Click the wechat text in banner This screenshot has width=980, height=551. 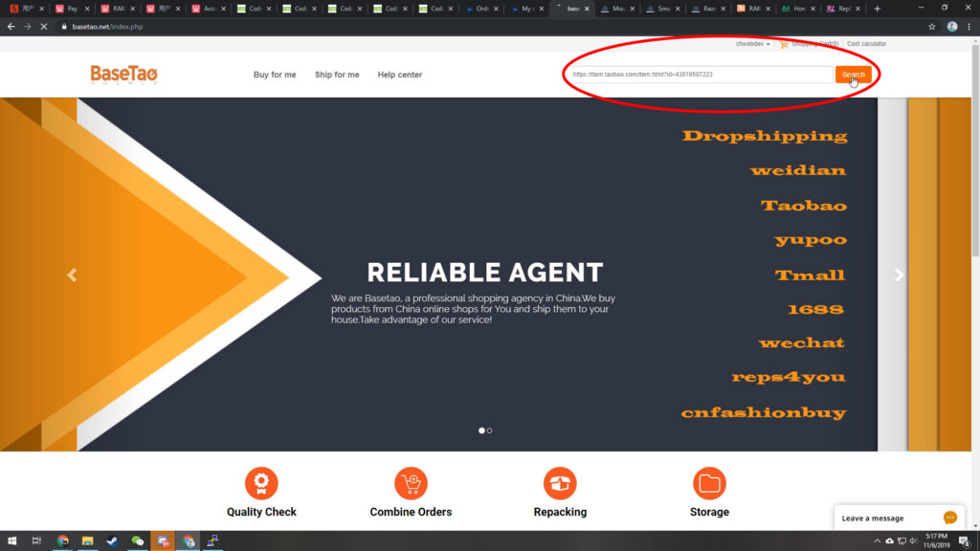[x=801, y=343]
